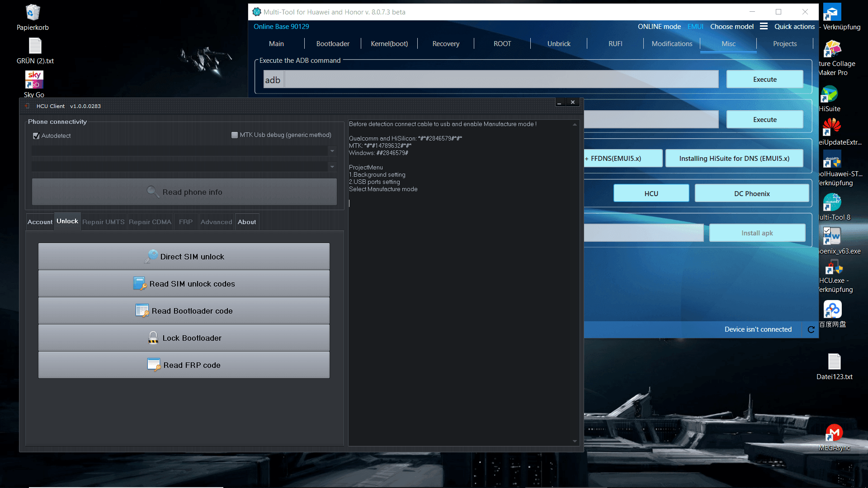Open the Quick actions menu
Screen dimensions: 868x488
tap(794, 26)
